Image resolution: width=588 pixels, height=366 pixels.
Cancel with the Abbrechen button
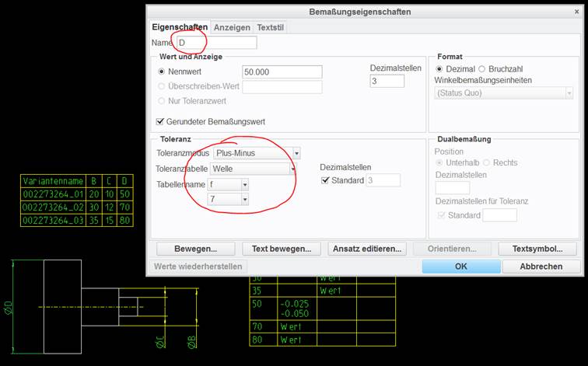point(541,267)
